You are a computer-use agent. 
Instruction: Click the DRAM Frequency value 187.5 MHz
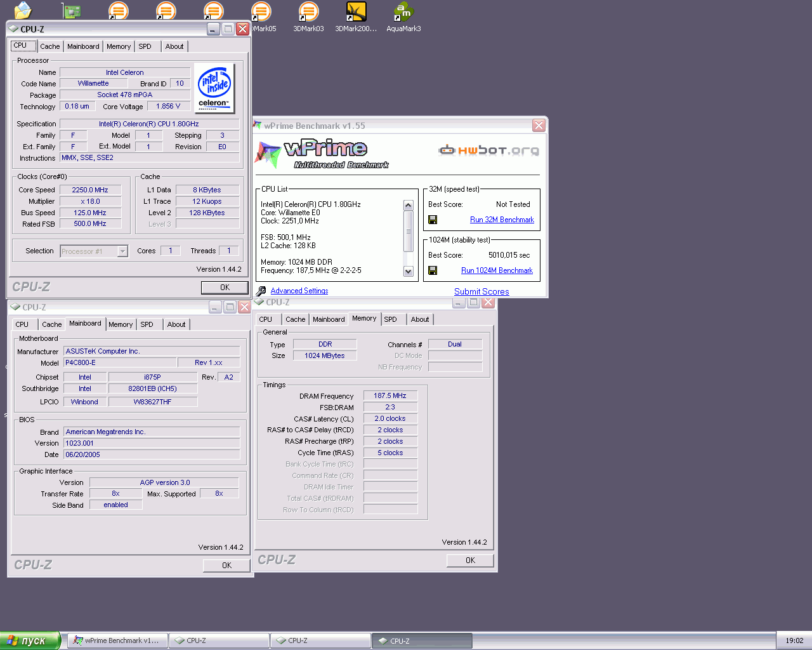tap(390, 395)
